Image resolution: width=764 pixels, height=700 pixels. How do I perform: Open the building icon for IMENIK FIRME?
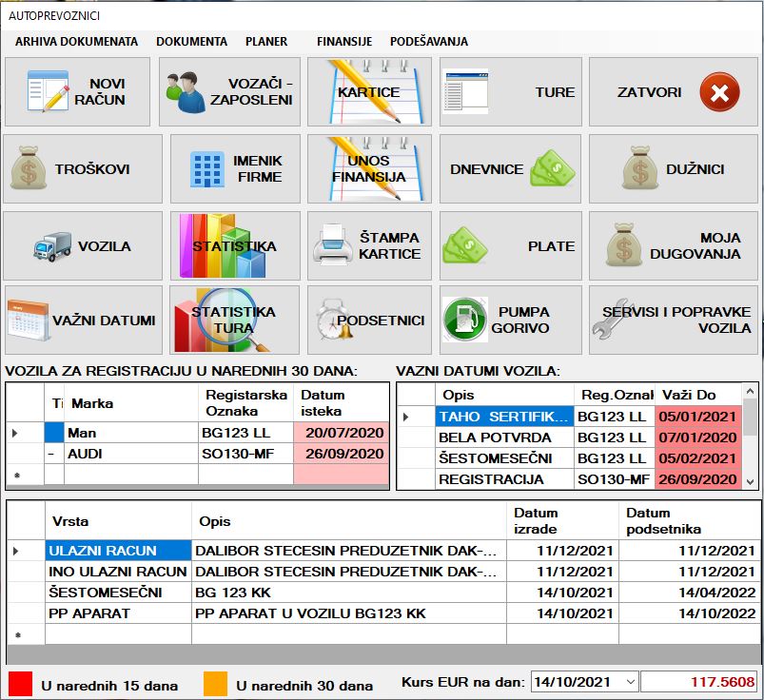click(206, 169)
